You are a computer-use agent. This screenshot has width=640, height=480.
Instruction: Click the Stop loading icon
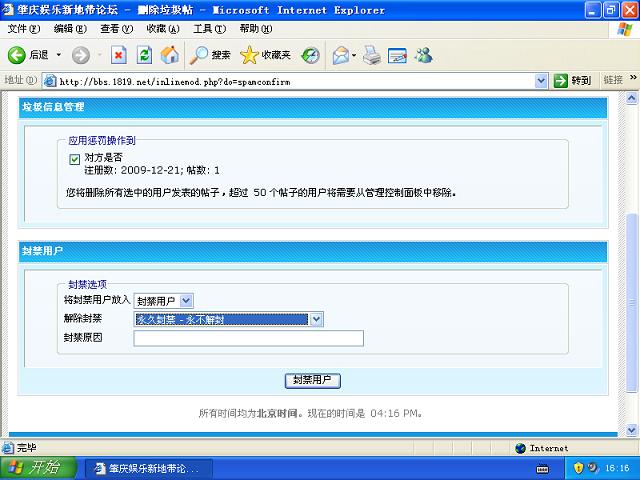tap(118, 55)
